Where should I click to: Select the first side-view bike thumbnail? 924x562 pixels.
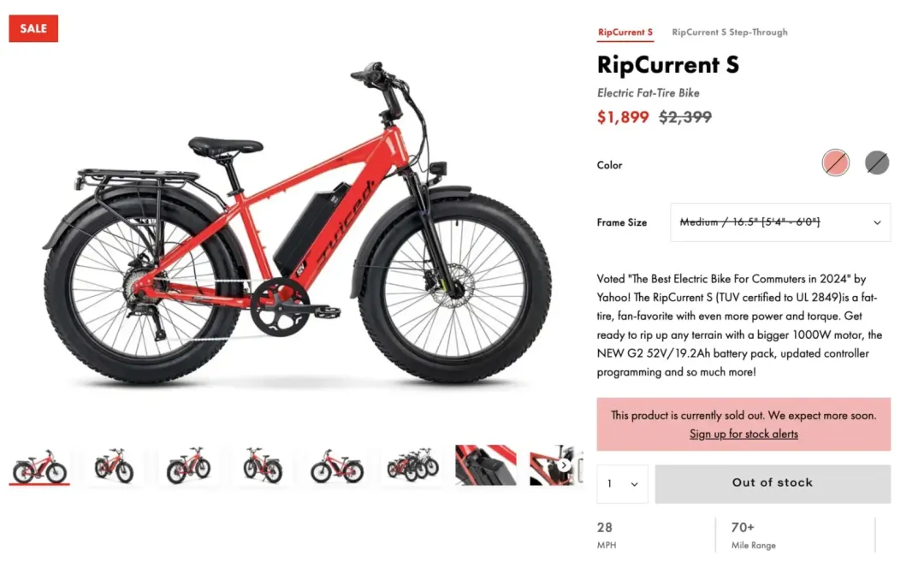pos(39,466)
